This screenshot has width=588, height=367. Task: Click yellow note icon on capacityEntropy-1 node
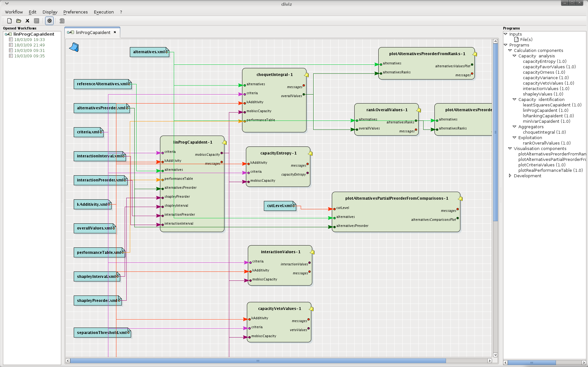click(310, 154)
